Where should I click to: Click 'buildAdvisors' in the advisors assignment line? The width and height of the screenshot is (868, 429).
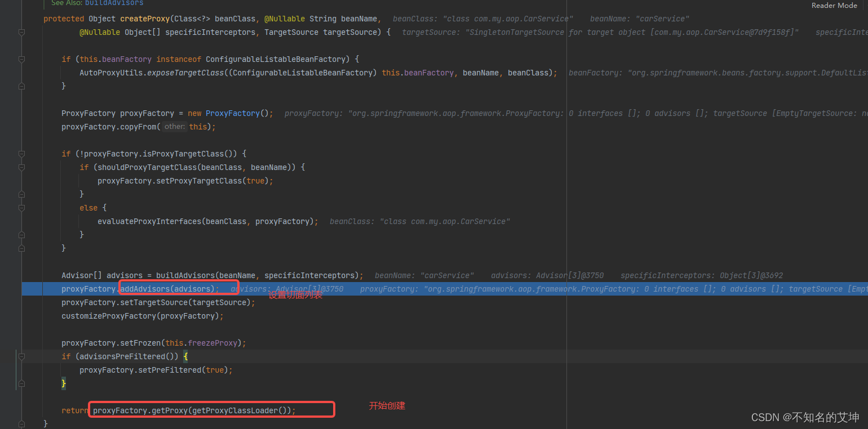185,275
